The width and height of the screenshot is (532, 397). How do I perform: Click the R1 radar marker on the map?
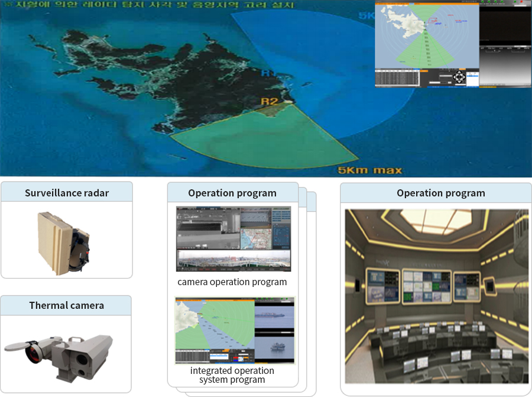(x=268, y=73)
